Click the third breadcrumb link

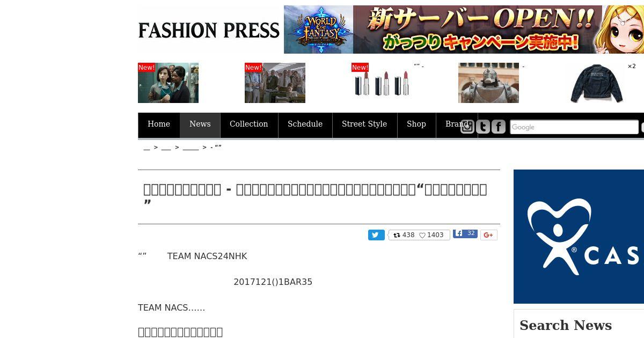coord(191,148)
